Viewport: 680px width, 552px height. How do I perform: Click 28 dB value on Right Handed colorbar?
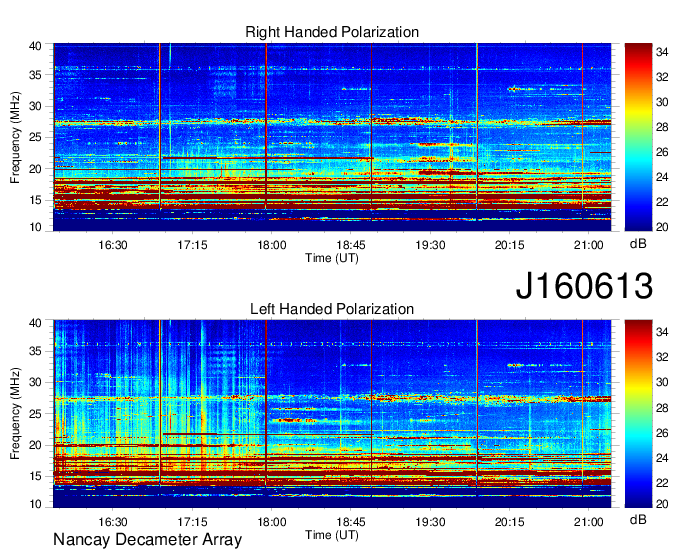coord(662,127)
